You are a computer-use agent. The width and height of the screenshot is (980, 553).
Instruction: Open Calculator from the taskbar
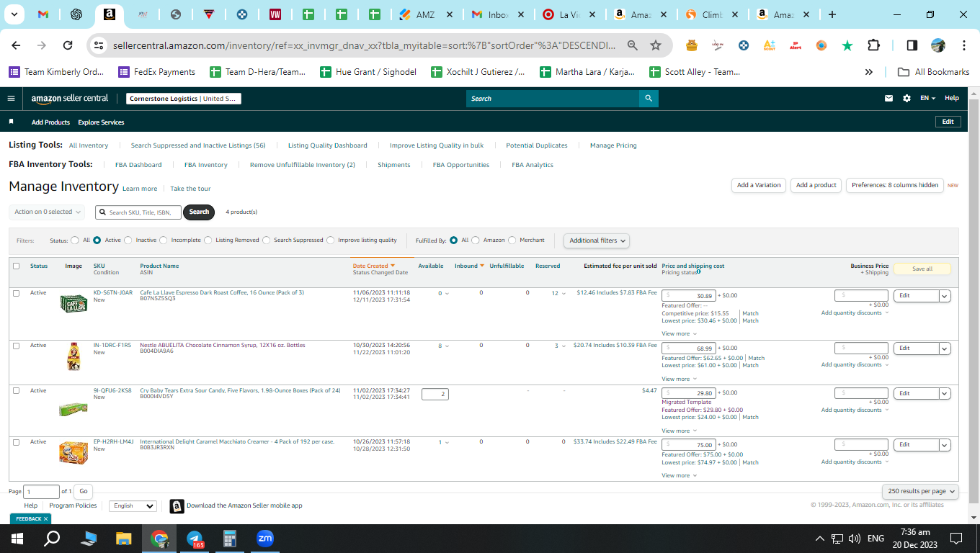pos(230,539)
